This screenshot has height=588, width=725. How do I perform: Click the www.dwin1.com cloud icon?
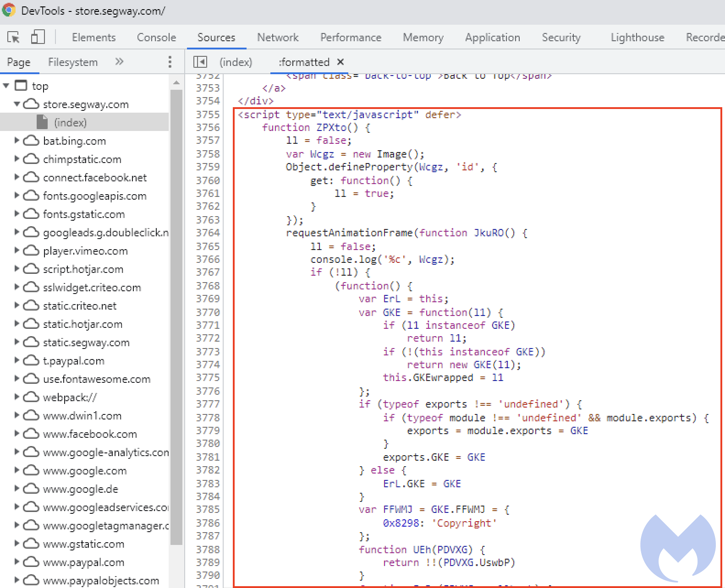click(31, 415)
